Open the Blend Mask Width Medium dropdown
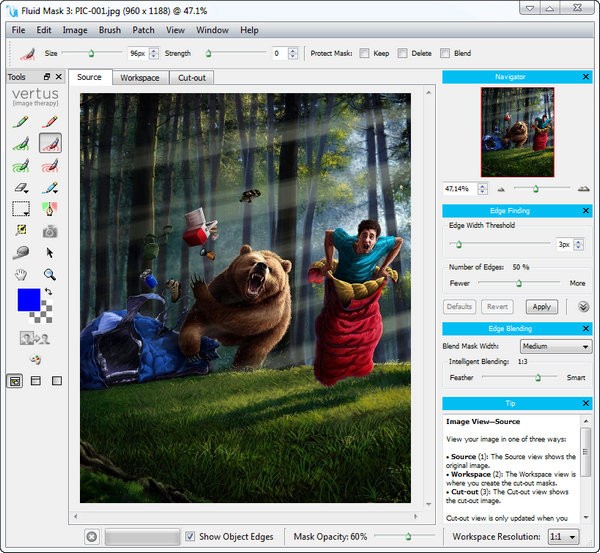 coord(556,346)
